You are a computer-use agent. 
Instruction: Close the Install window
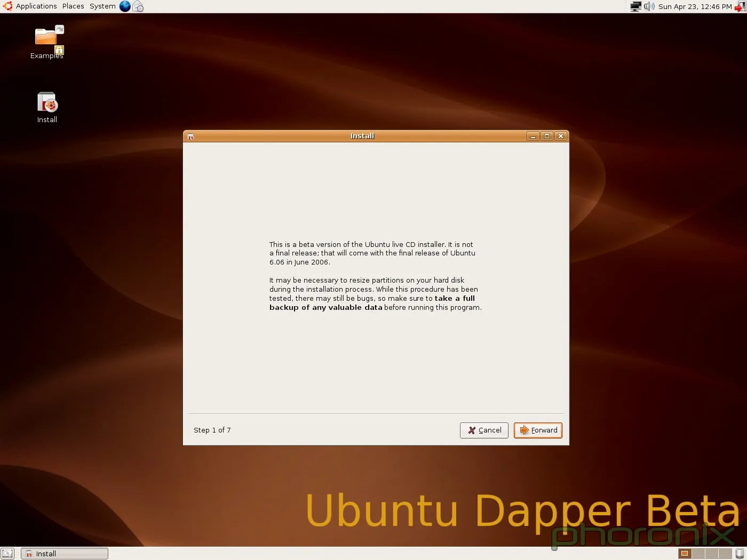tap(560, 137)
